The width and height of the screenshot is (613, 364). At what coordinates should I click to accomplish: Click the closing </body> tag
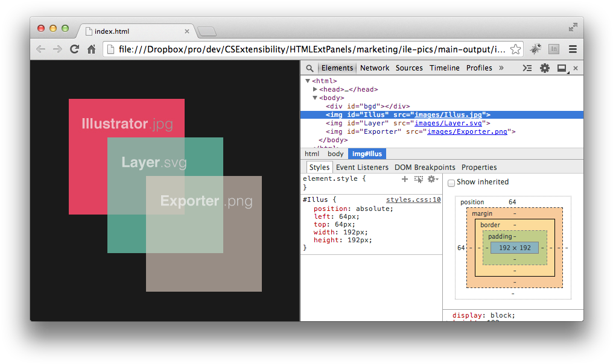point(333,140)
